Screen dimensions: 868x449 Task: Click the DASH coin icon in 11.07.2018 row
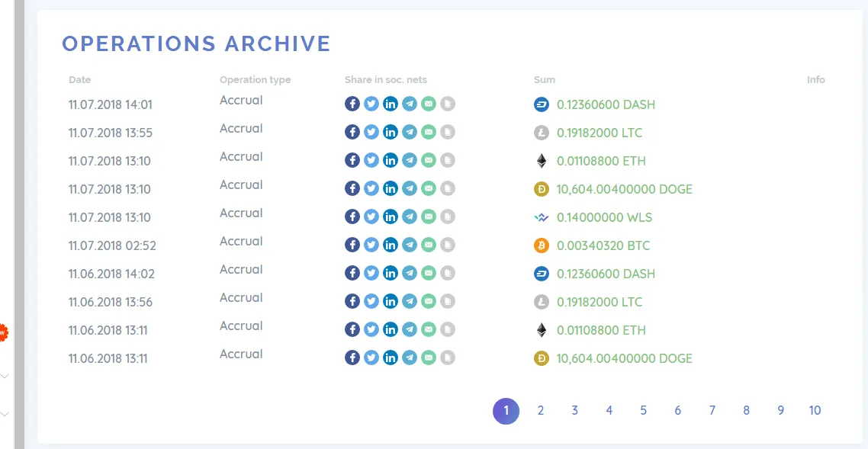542,104
